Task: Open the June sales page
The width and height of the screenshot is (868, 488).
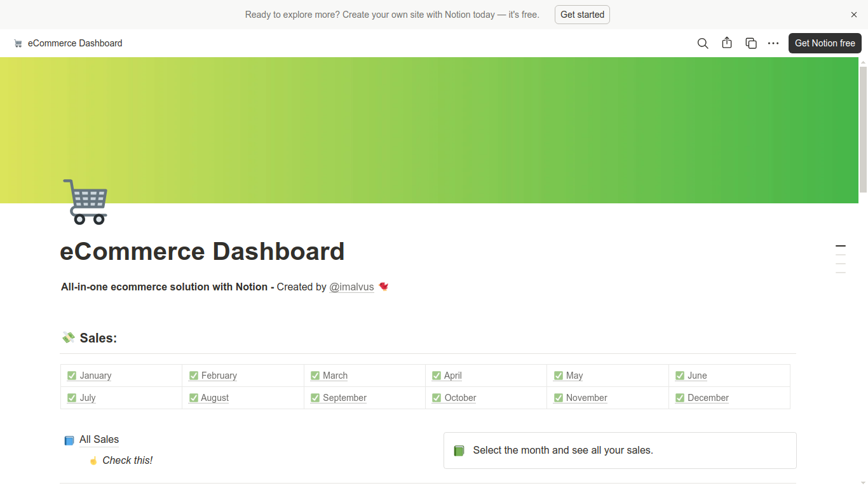Action: (x=697, y=376)
